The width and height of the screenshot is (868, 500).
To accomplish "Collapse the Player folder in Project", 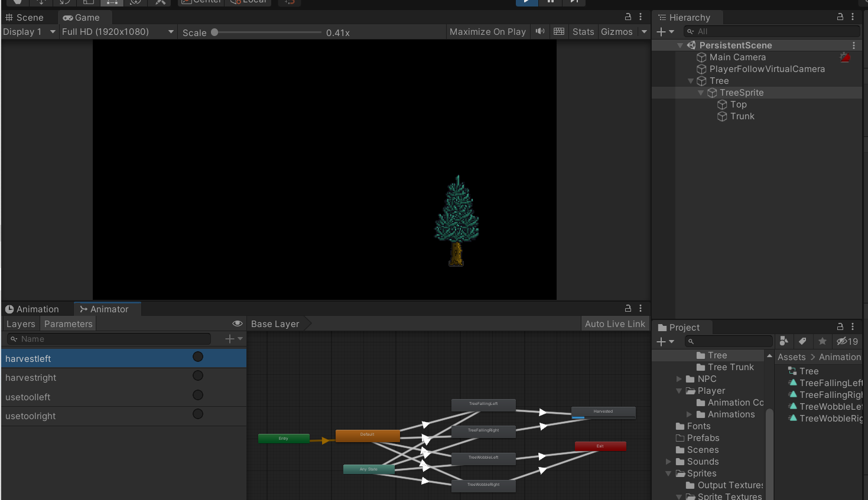I will point(679,391).
